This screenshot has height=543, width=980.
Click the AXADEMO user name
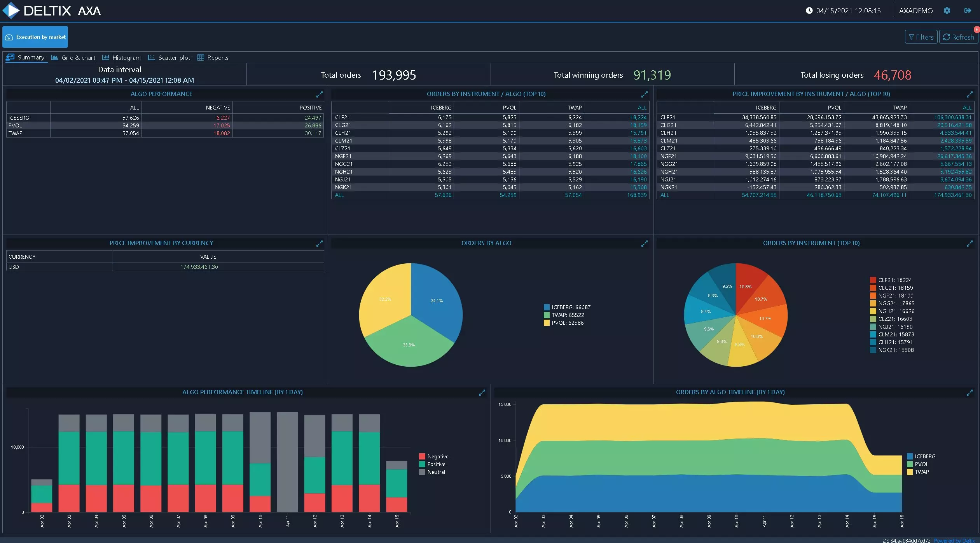915,10
